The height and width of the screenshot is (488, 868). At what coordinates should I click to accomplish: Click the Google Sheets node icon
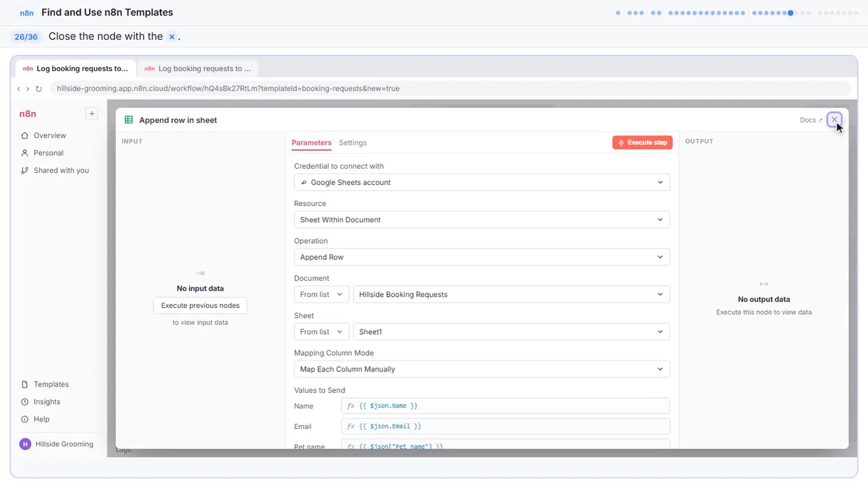[129, 120]
